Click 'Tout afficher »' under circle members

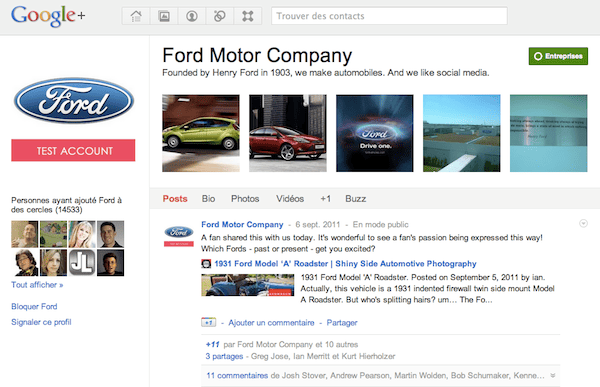pos(37,285)
